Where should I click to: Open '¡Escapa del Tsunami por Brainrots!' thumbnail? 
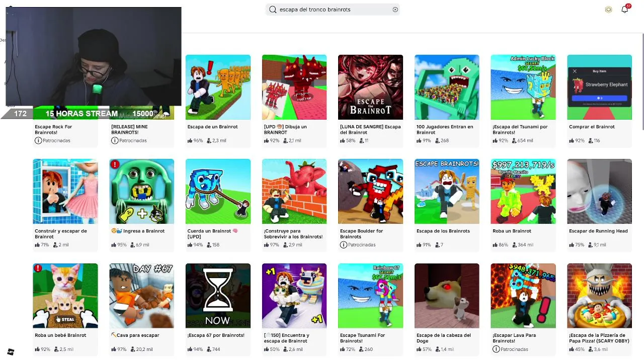pyautogui.click(x=523, y=87)
